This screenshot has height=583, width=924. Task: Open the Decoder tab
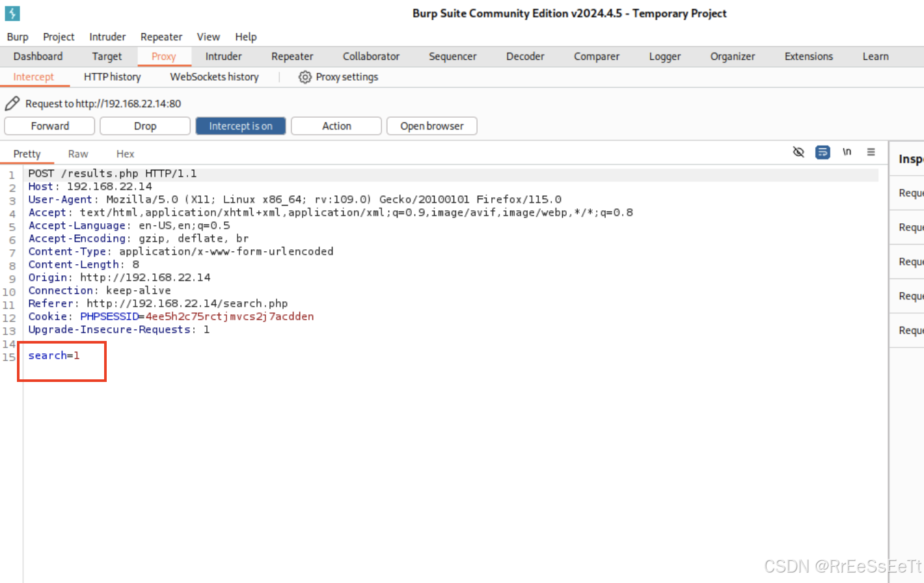pyautogui.click(x=525, y=57)
